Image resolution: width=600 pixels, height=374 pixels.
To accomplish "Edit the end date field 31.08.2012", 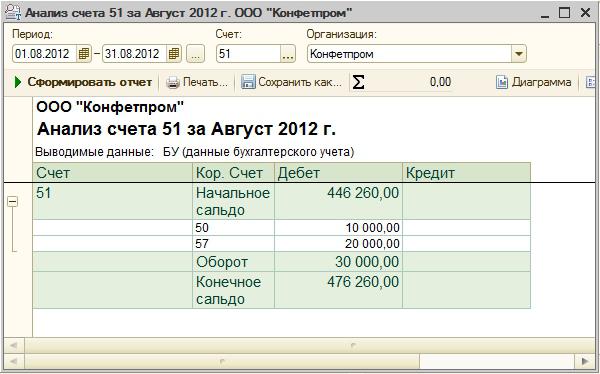I will tap(135, 54).
